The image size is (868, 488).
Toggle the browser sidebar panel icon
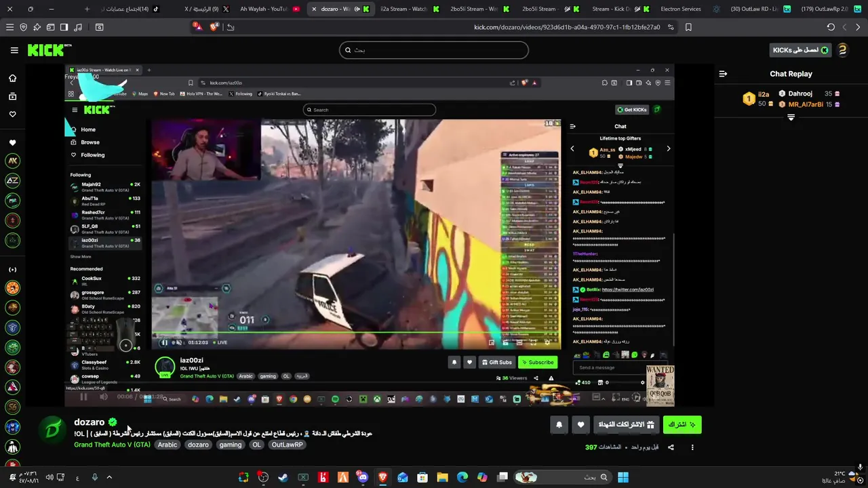pyautogui.click(x=64, y=27)
